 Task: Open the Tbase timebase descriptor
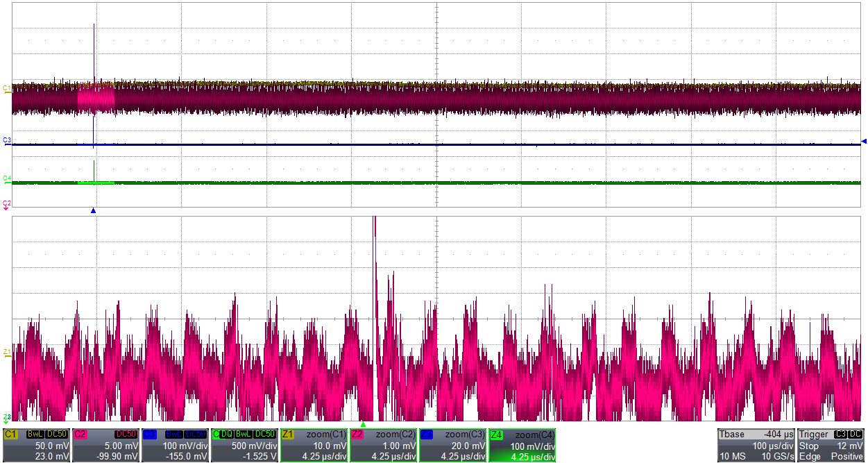tap(756, 445)
